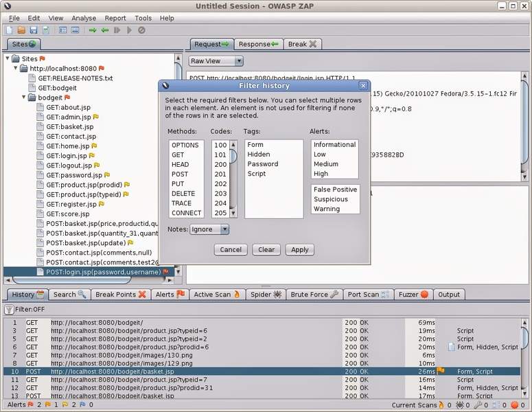Image resolution: width=532 pixels, height=412 pixels.
Task: Select Suspicious in the reliability list
Action: tap(335, 199)
